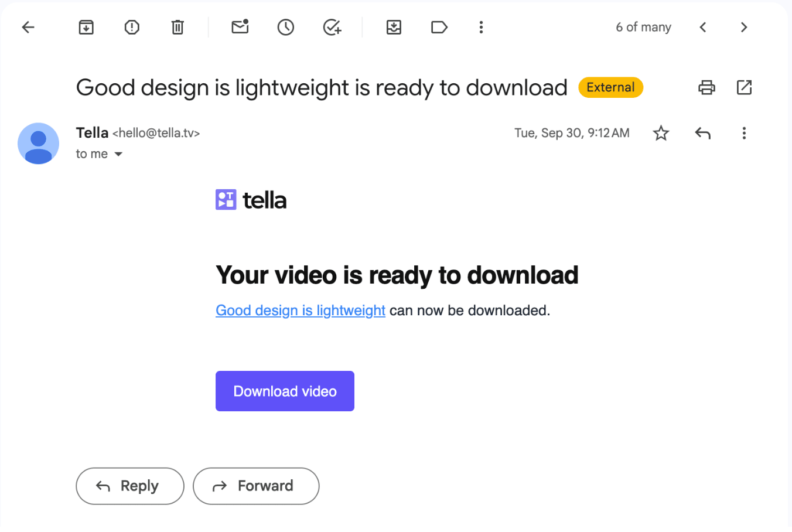Print the email
The image size is (792, 532).
point(706,87)
